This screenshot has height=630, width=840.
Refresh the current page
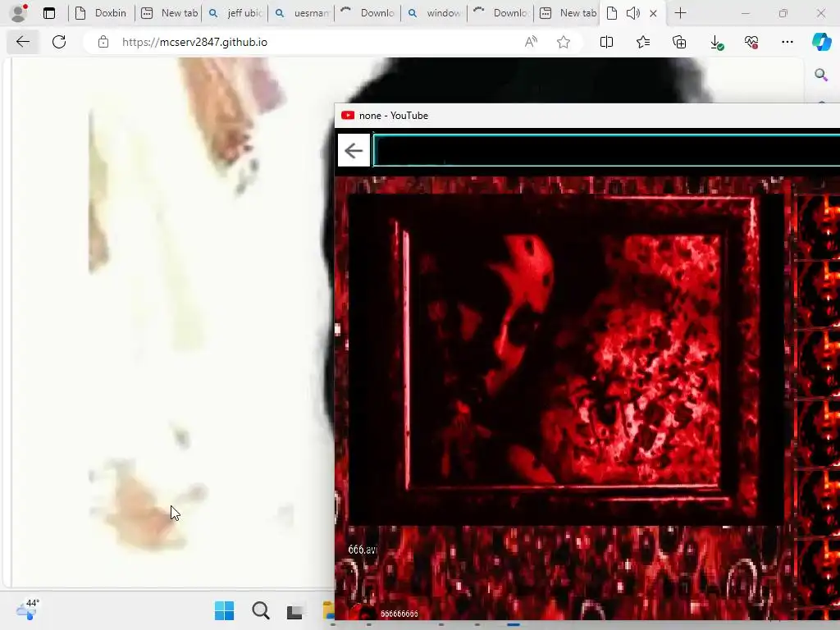click(x=59, y=42)
